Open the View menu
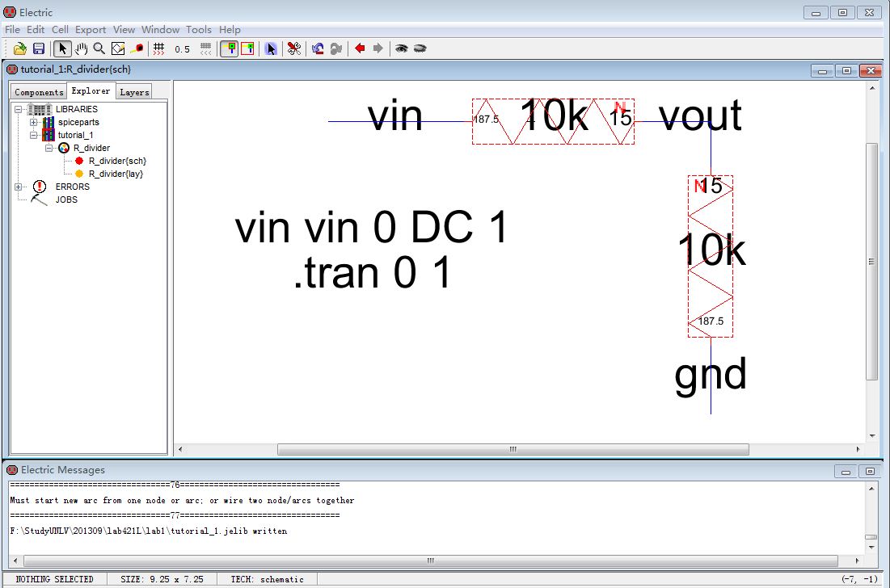This screenshot has height=588, width=890. coord(124,30)
